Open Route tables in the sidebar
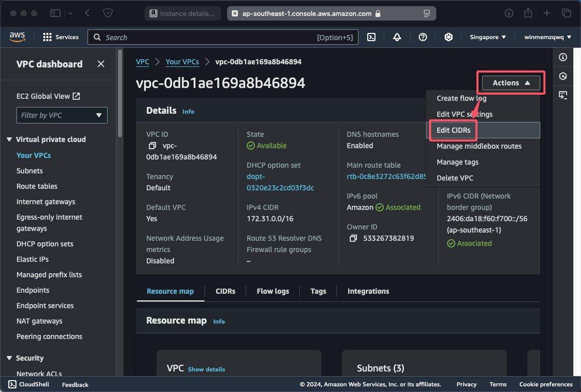 coord(37,186)
